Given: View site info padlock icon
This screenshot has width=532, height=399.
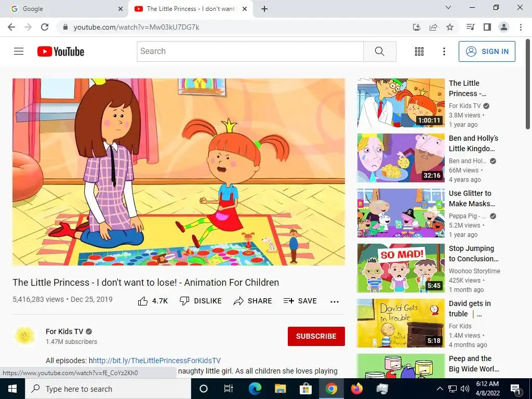Looking at the screenshot, I should click(65, 27).
